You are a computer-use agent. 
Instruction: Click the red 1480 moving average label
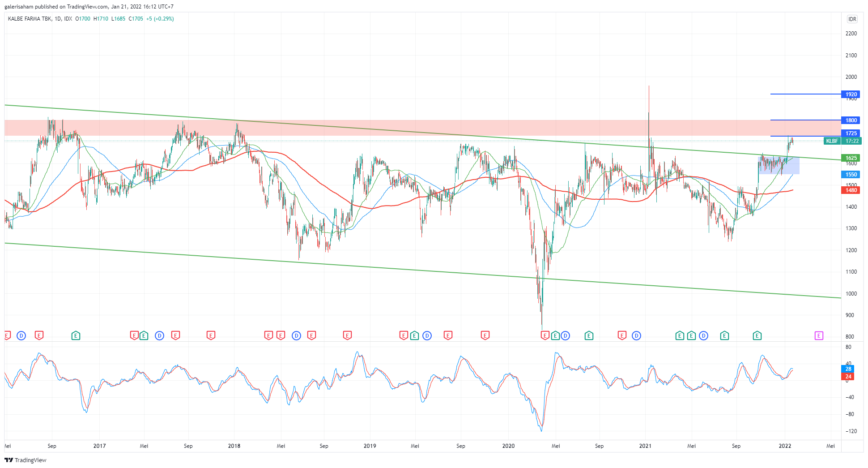[x=851, y=190]
